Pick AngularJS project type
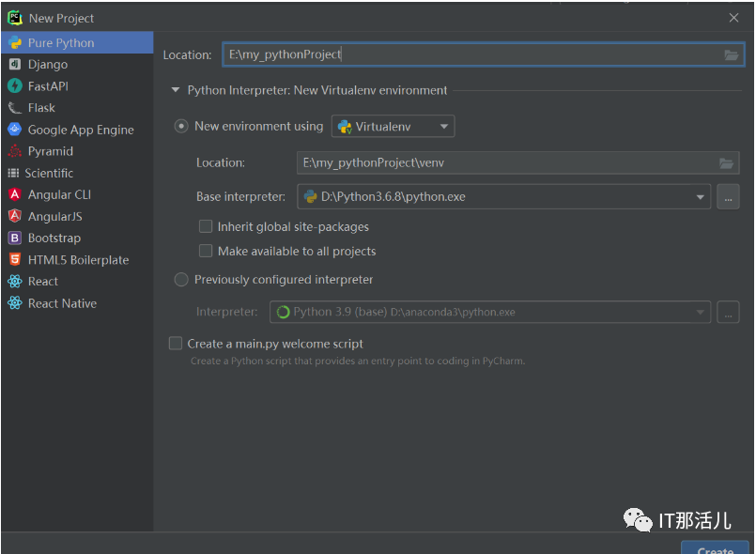This screenshot has width=756, height=554. (x=77, y=216)
